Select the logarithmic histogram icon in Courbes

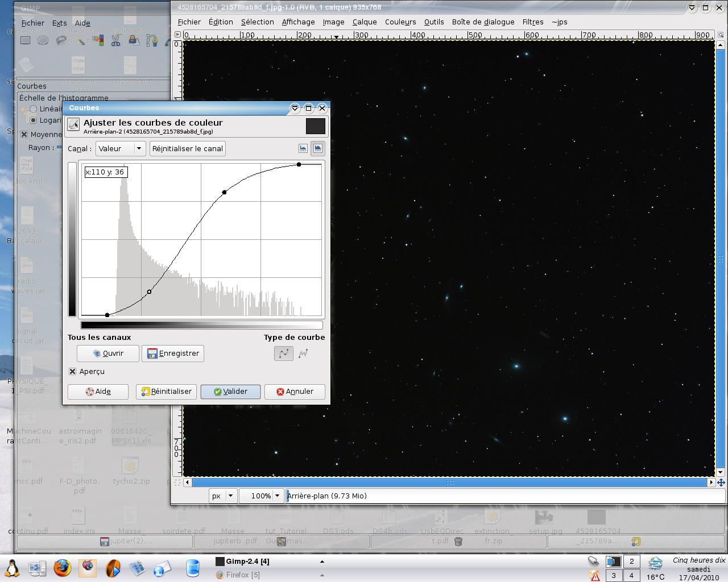click(x=317, y=148)
